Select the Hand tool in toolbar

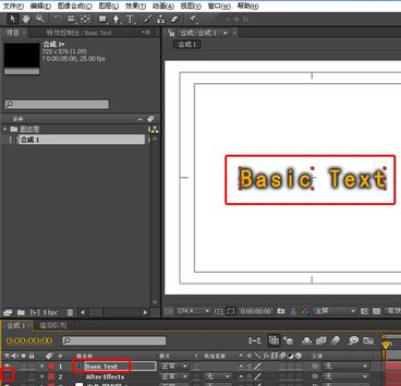point(26,19)
